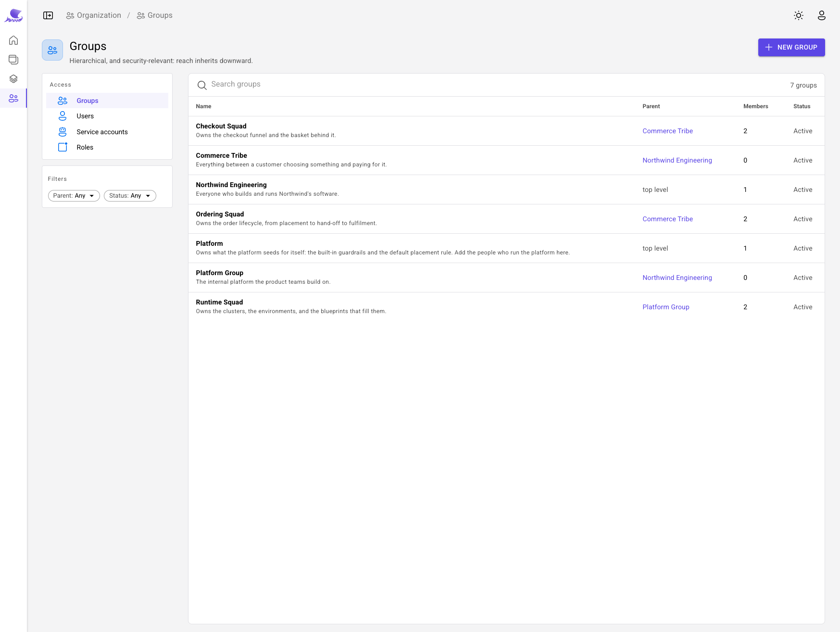840x632 pixels.
Task: Click the Members column header
Action: pos(755,106)
